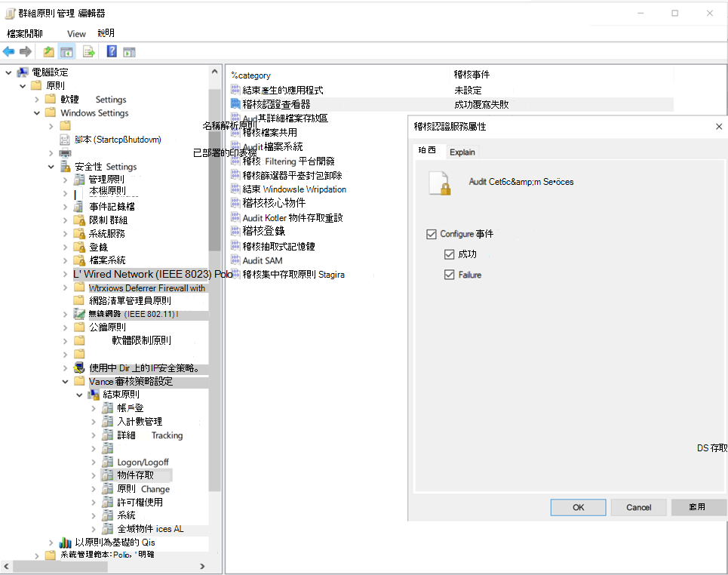Image resolution: width=728 pixels, height=575 pixels.
Task: Click the 套用 button
Action: point(699,507)
